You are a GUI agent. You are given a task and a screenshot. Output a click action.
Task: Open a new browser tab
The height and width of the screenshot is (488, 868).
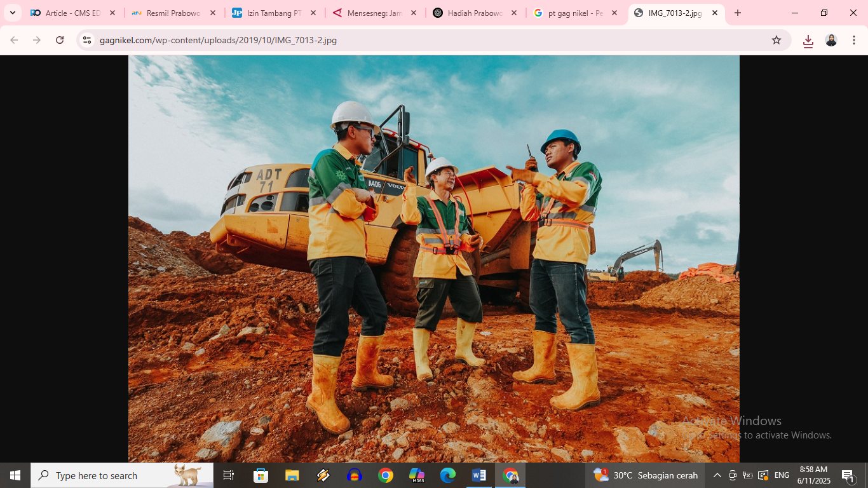point(738,13)
